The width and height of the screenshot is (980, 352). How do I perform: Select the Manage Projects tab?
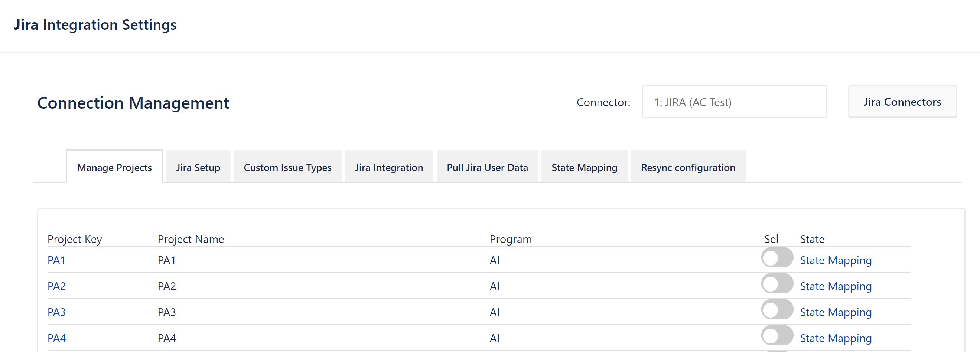(x=114, y=167)
